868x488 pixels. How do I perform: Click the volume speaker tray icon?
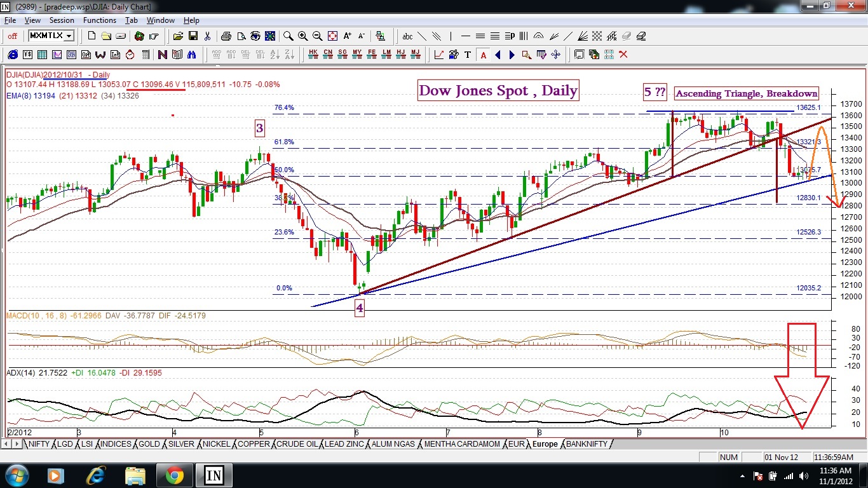803,476
